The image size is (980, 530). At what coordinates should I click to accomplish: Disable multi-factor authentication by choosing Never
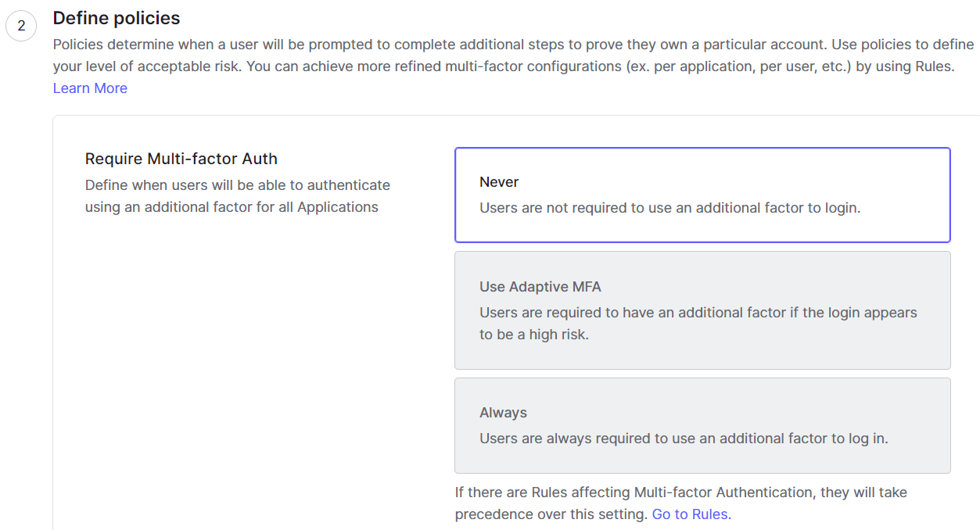702,193
